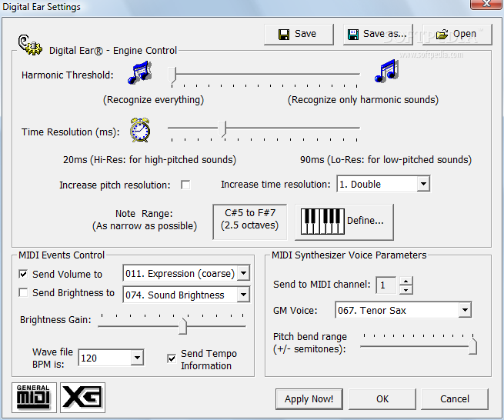Click the C#5 to F#7 note range box
This screenshot has width=504, height=420.
point(250,222)
